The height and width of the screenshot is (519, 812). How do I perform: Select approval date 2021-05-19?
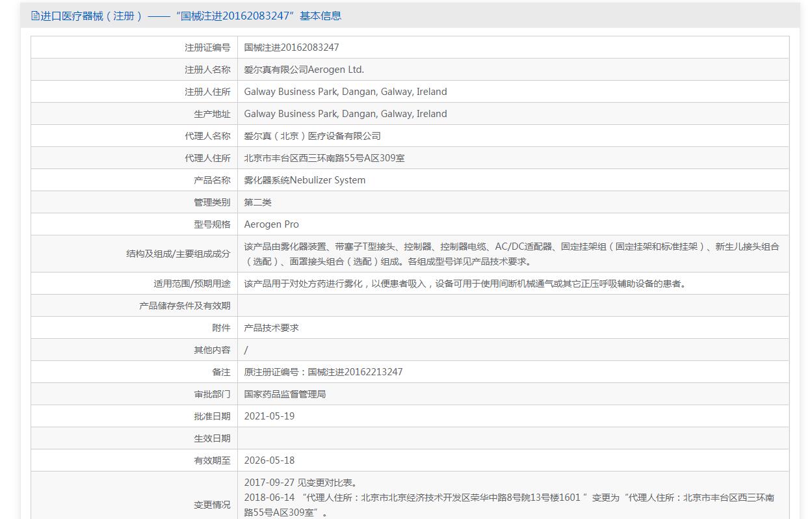[269, 416]
